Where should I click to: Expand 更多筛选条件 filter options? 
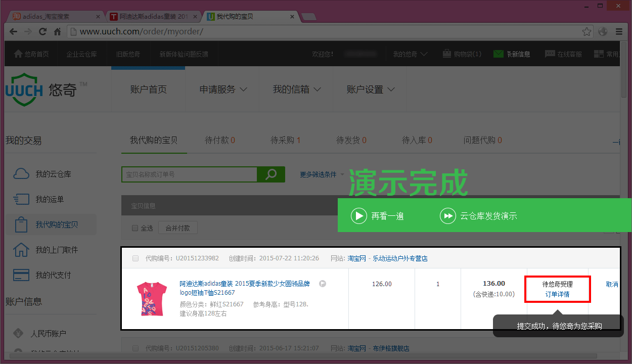tap(322, 174)
